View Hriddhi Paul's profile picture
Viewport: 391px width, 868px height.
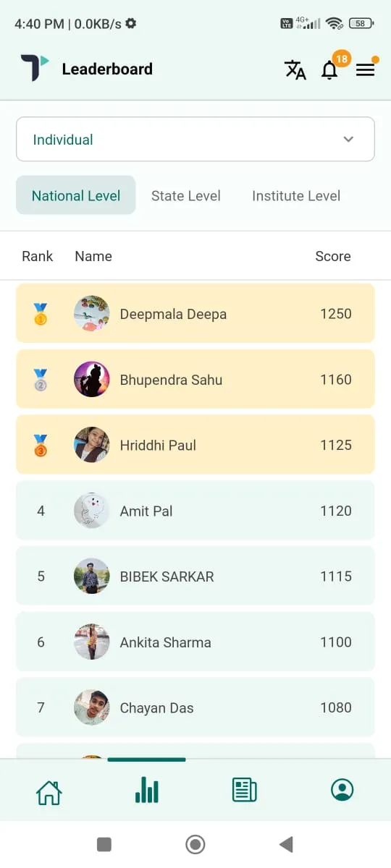[x=92, y=445]
